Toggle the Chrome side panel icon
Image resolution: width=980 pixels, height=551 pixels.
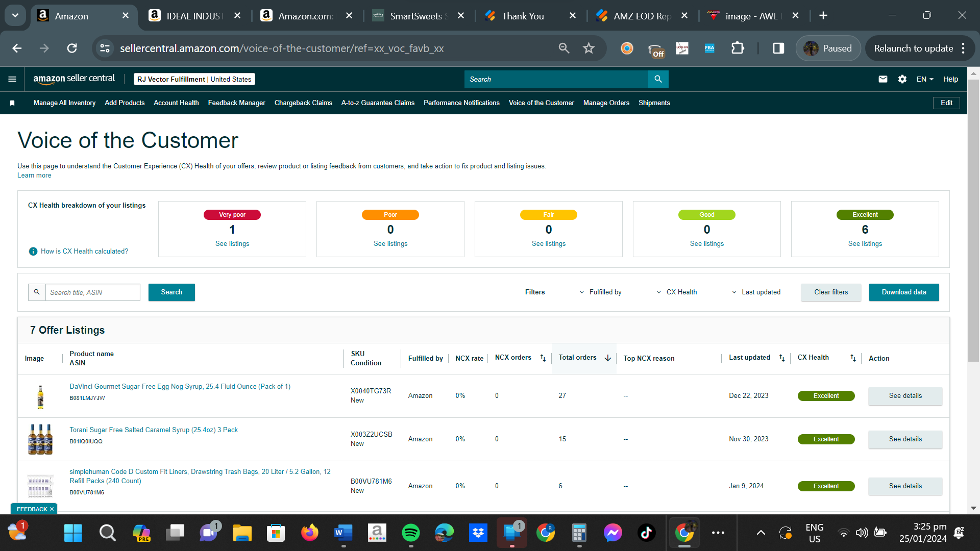(x=778, y=48)
